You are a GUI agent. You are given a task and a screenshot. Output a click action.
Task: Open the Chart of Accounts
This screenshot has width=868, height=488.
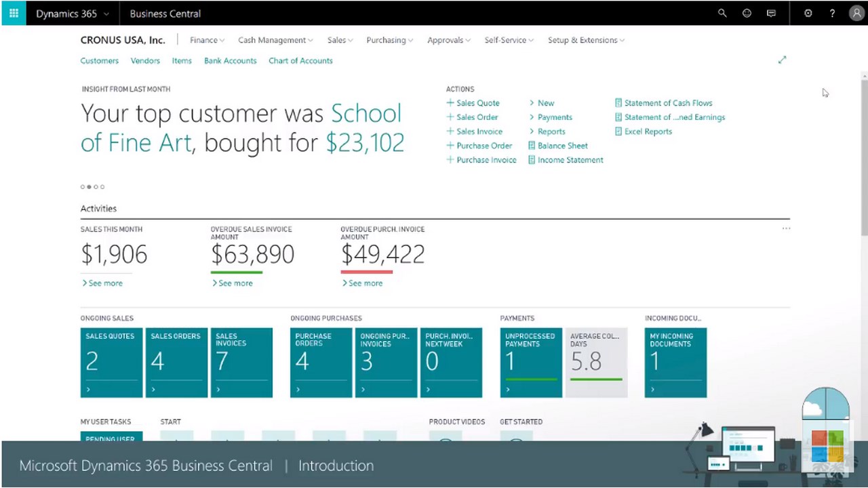300,60
